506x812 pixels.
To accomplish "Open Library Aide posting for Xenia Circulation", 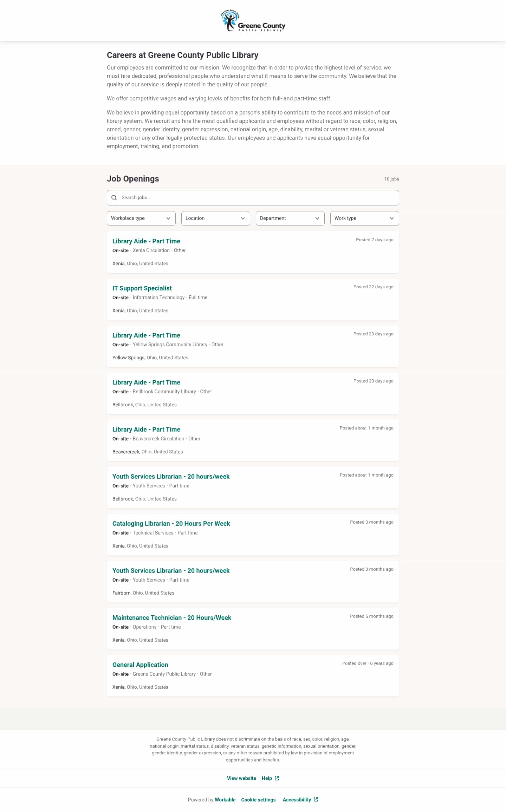I will [x=146, y=241].
